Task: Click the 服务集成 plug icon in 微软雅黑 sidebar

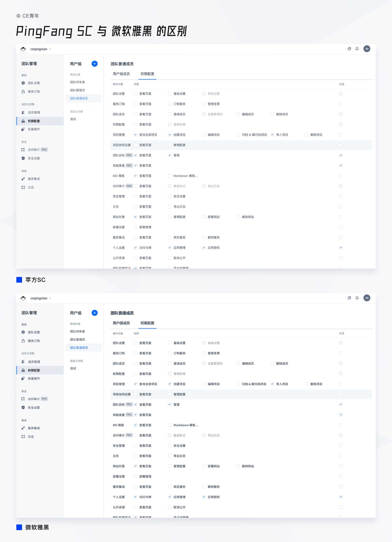Action: pyautogui.click(x=23, y=428)
